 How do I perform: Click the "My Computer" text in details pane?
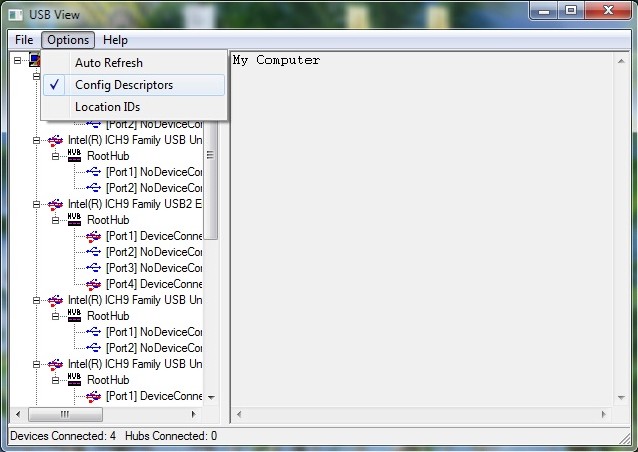(x=276, y=60)
